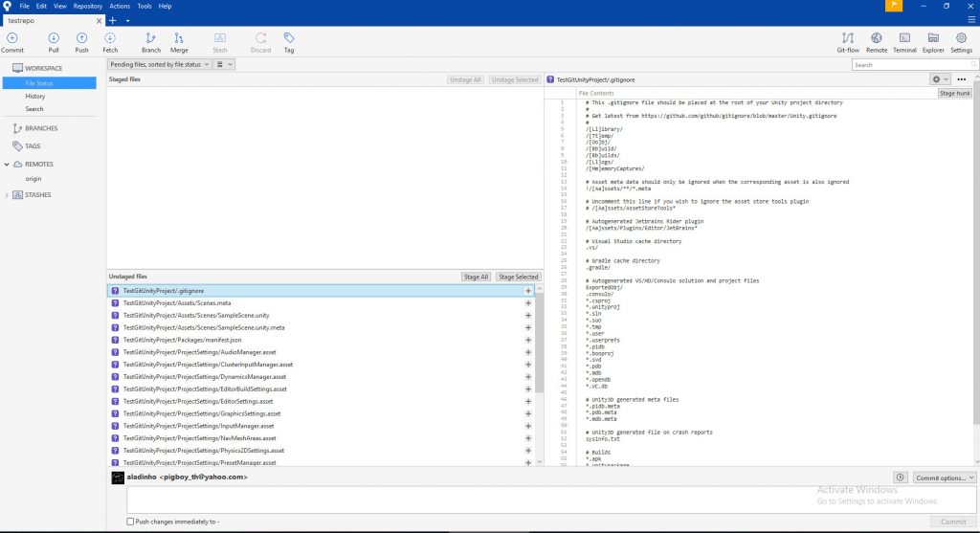Fetch from remote using Fetch icon
Image resolution: width=980 pixels, height=533 pixels.
(110, 42)
